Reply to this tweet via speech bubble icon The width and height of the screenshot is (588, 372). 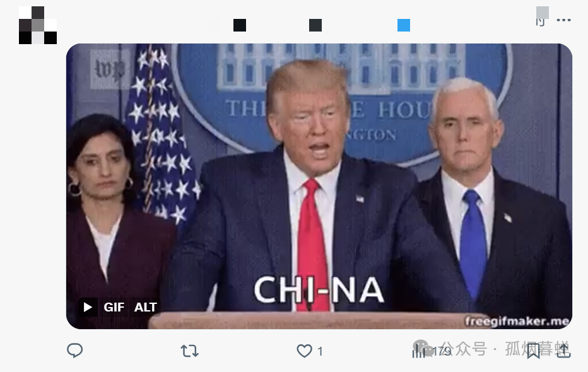coord(74,351)
